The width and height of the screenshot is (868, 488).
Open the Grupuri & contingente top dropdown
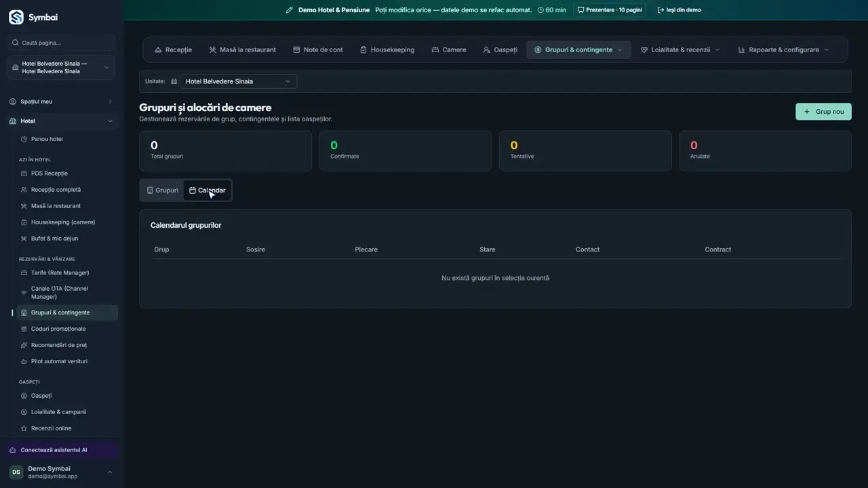point(578,49)
